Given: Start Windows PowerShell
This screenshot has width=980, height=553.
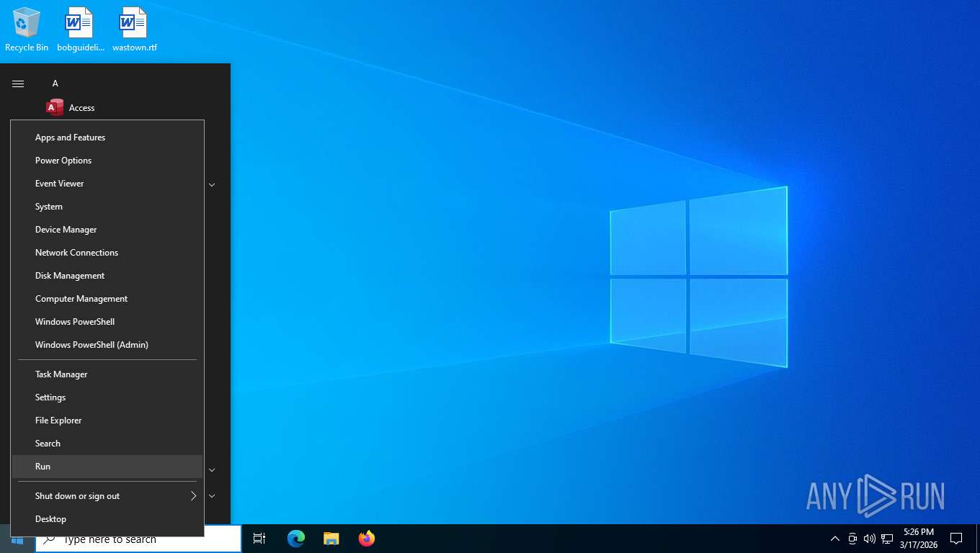Looking at the screenshot, I should 107,322.
